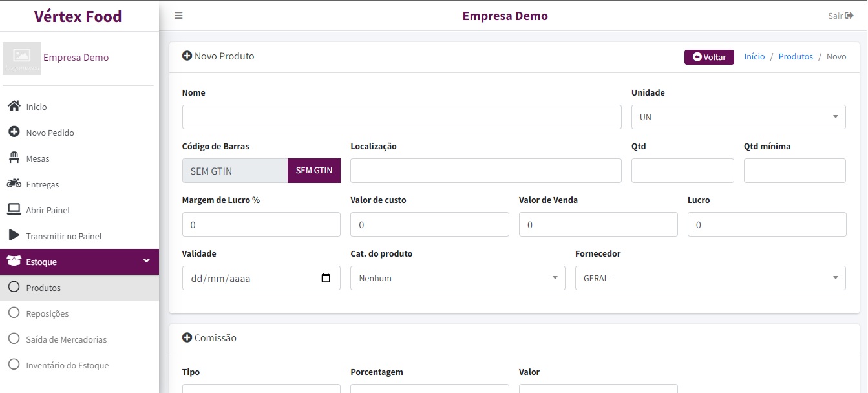The height and width of the screenshot is (393, 868).
Task: Expand the Fornecedor dropdown
Action: 710,278
